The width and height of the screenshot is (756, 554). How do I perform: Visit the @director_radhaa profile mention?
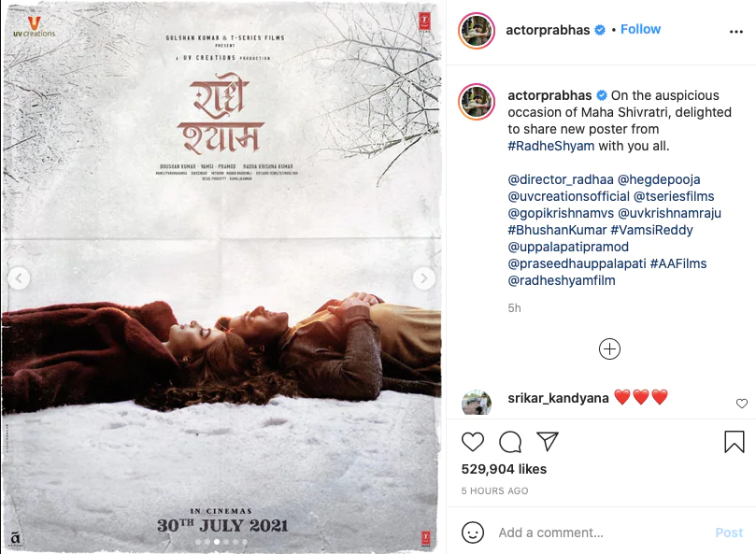(561, 179)
